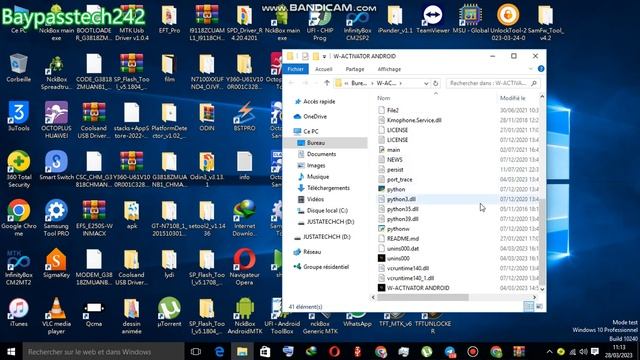This screenshot has width=640, height=360.
Task: Open TeamViewer desktop shortcut
Action: 433,19
